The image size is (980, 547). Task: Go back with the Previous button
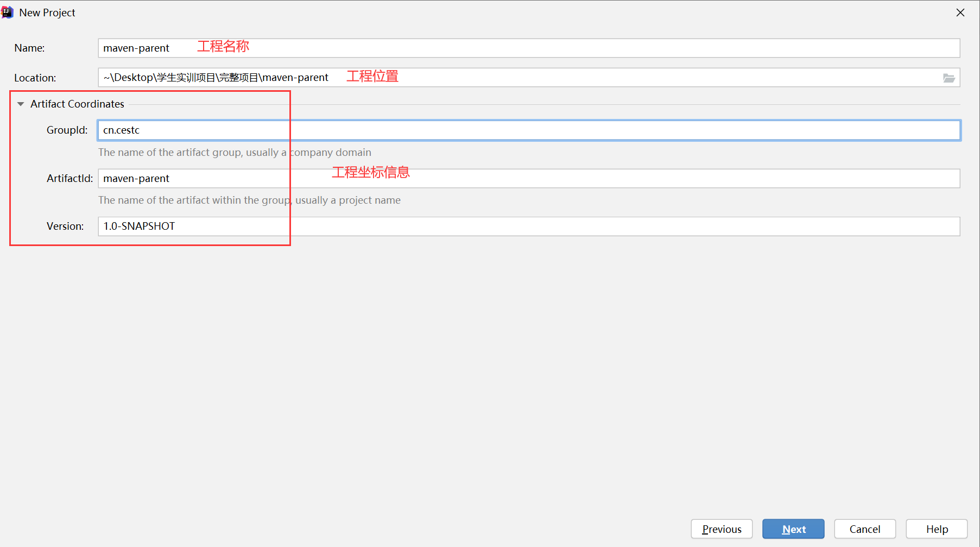point(722,529)
